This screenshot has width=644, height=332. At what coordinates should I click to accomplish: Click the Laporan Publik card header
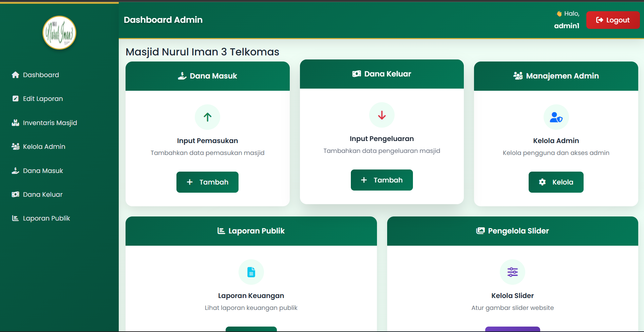(251, 231)
